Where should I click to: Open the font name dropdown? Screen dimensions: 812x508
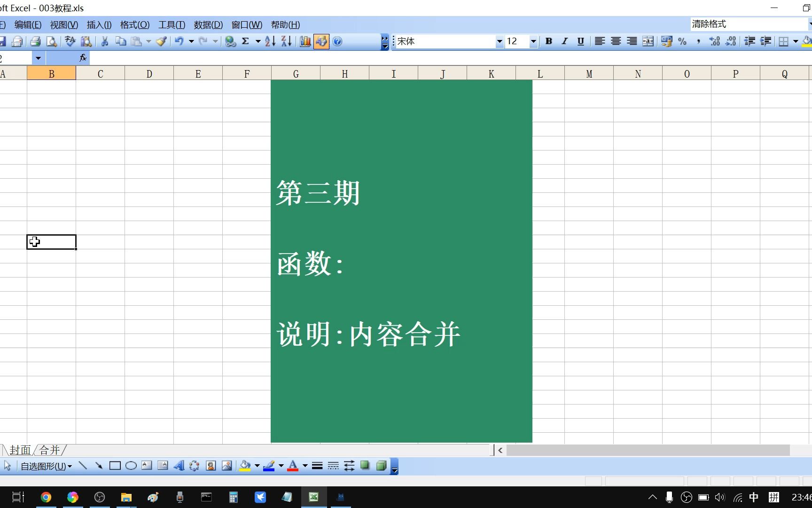tap(499, 41)
